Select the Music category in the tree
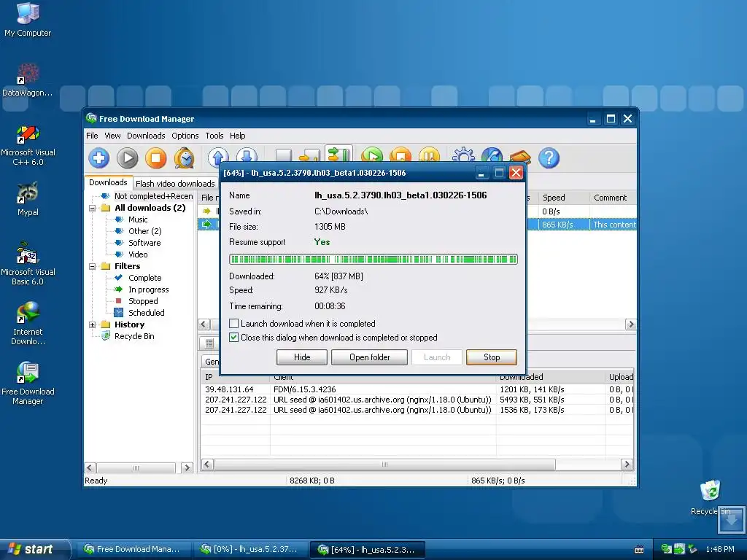 pos(138,219)
